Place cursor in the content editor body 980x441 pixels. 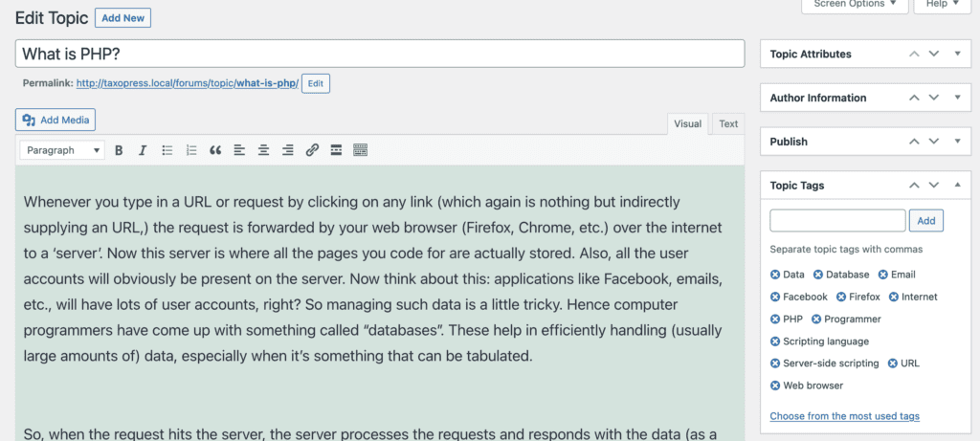pos(380,303)
